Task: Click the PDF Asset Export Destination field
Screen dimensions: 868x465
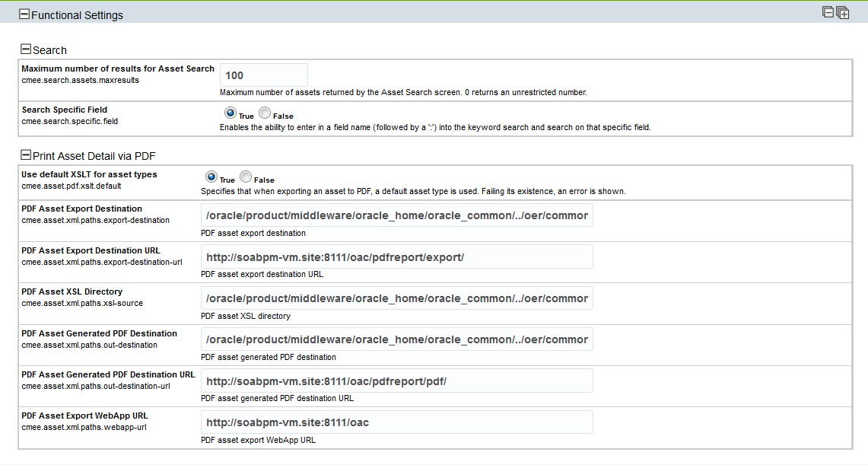Action: pyautogui.click(x=396, y=215)
